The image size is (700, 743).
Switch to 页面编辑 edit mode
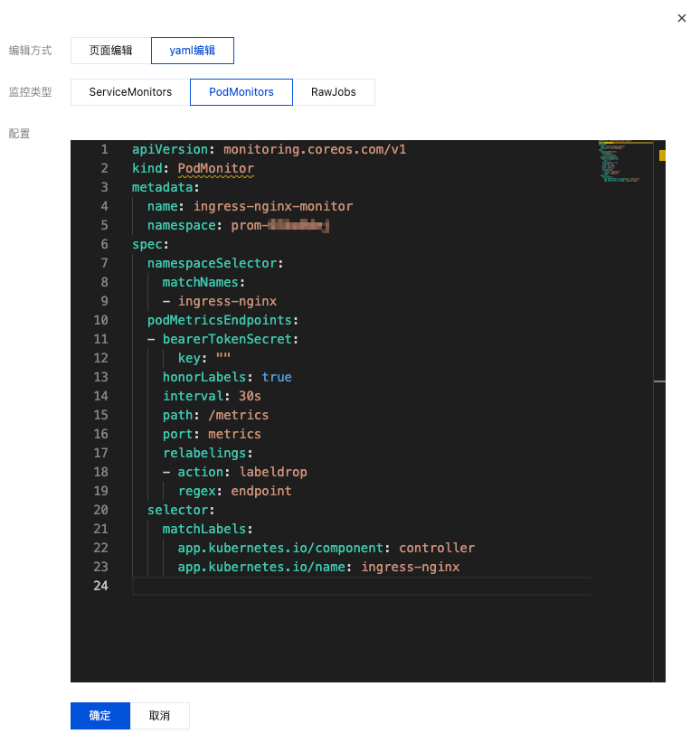coord(111,51)
